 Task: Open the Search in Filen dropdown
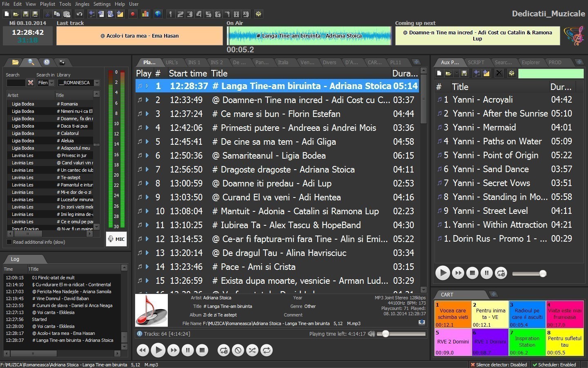(x=51, y=83)
